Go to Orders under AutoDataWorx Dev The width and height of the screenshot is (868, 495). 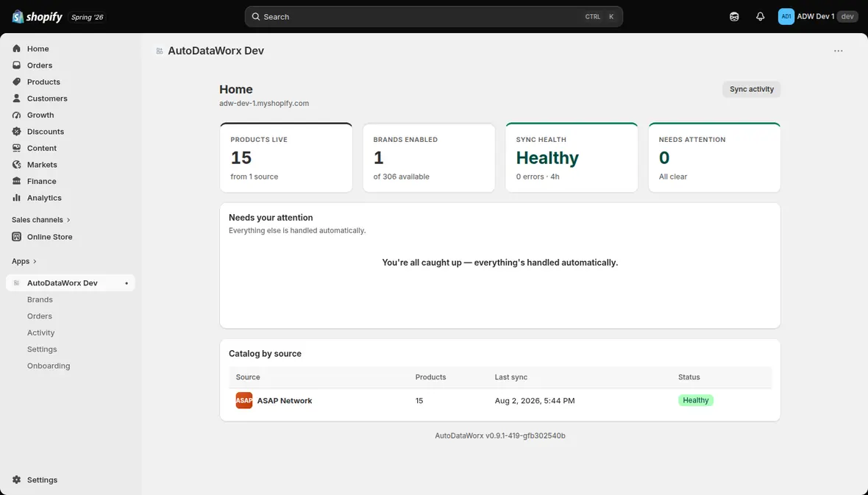pos(39,316)
